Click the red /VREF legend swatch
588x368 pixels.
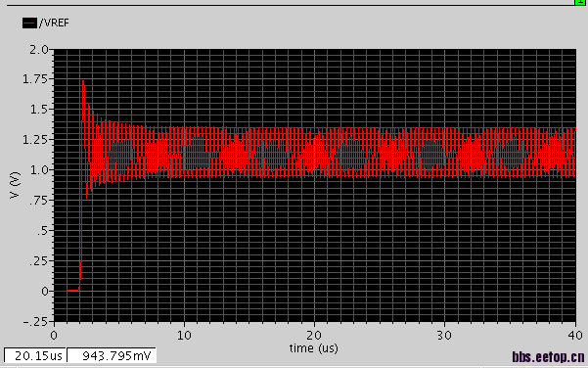[29, 23]
